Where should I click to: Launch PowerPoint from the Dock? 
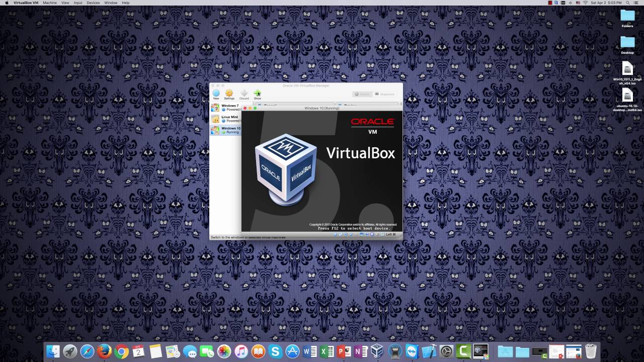point(344,351)
